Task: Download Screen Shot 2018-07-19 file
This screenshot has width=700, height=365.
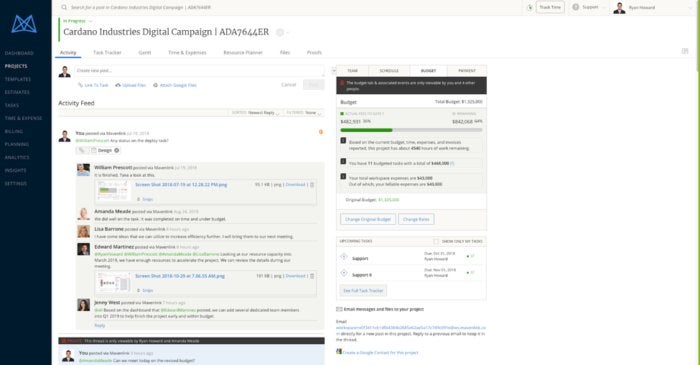Action: (x=296, y=184)
